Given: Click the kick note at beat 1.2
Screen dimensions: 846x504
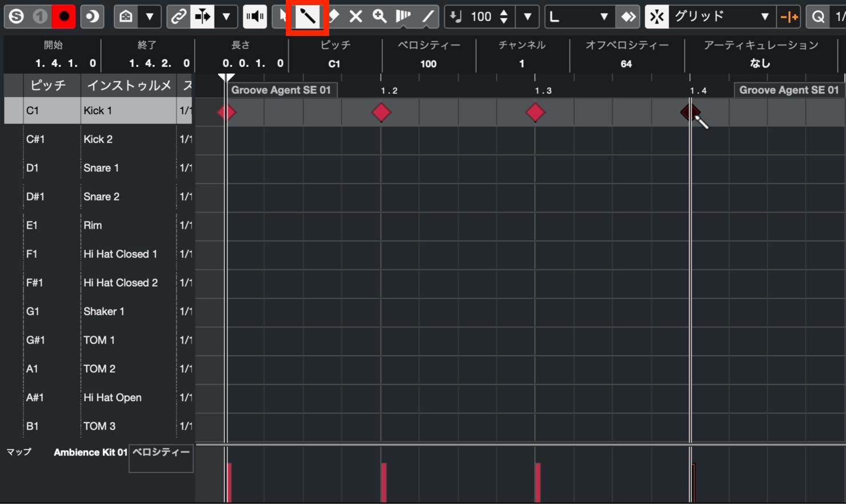Looking at the screenshot, I should pyautogui.click(x=381, y=113).
